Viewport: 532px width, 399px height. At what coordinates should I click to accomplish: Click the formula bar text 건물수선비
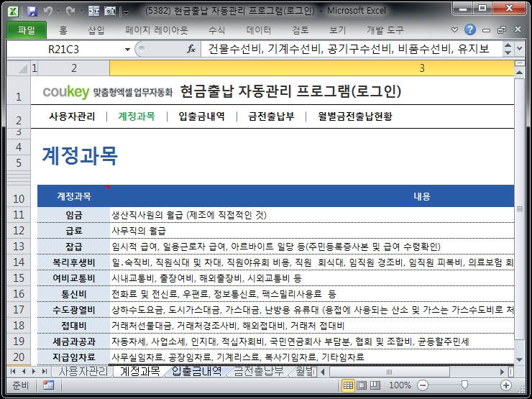pos(235,49)
